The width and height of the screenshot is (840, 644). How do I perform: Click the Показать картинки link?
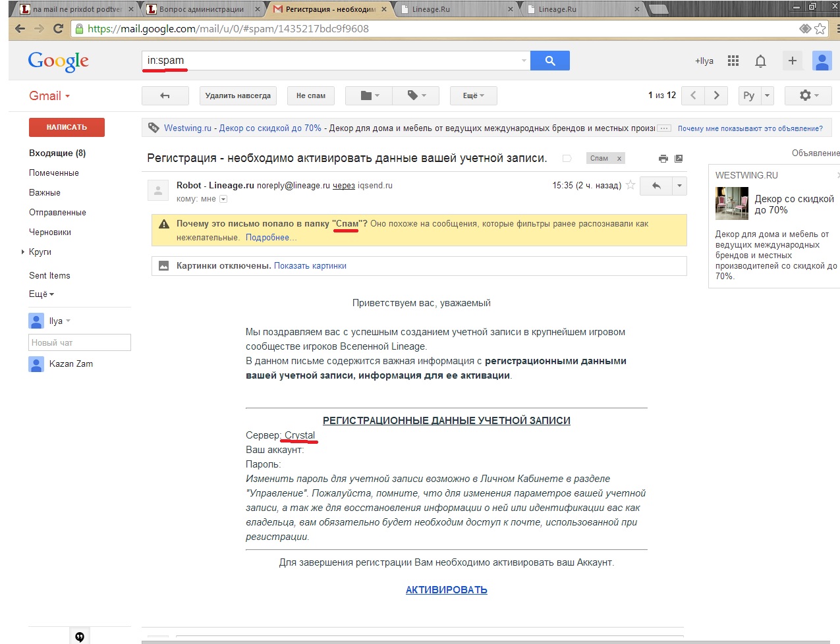(x=310, y=266)
